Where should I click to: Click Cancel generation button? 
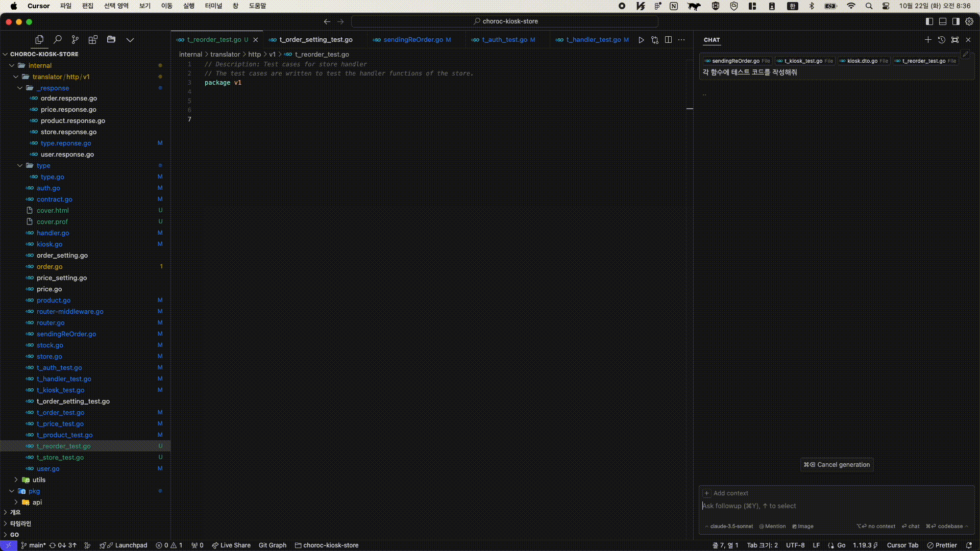coord(837,465)
